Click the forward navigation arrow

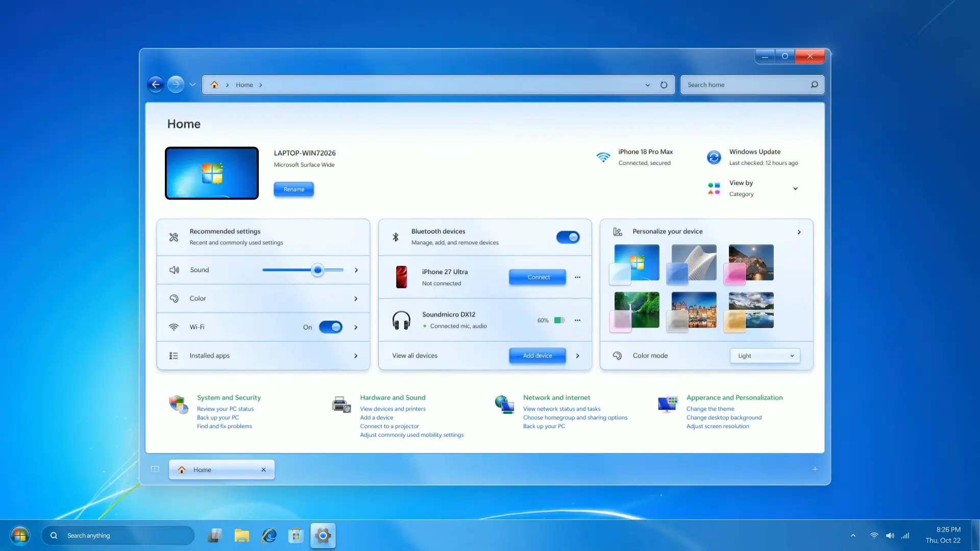click(176, 85)
